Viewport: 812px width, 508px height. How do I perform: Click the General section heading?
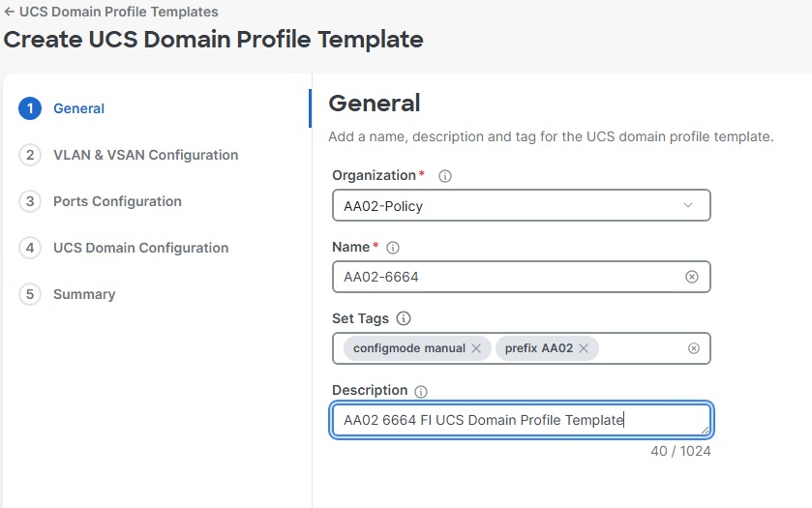click(x=375, y=103)
